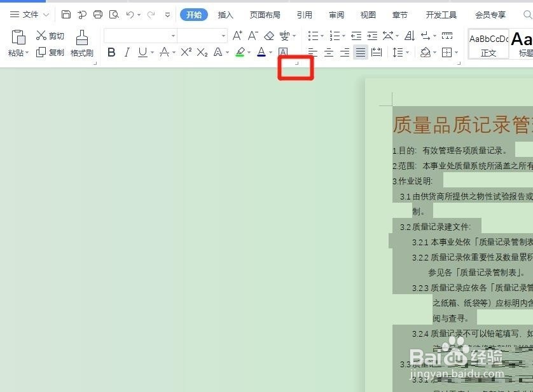Apply the 正文 style
The height and width of the screenshot is (392, 533).
click(x=488, y=44)
